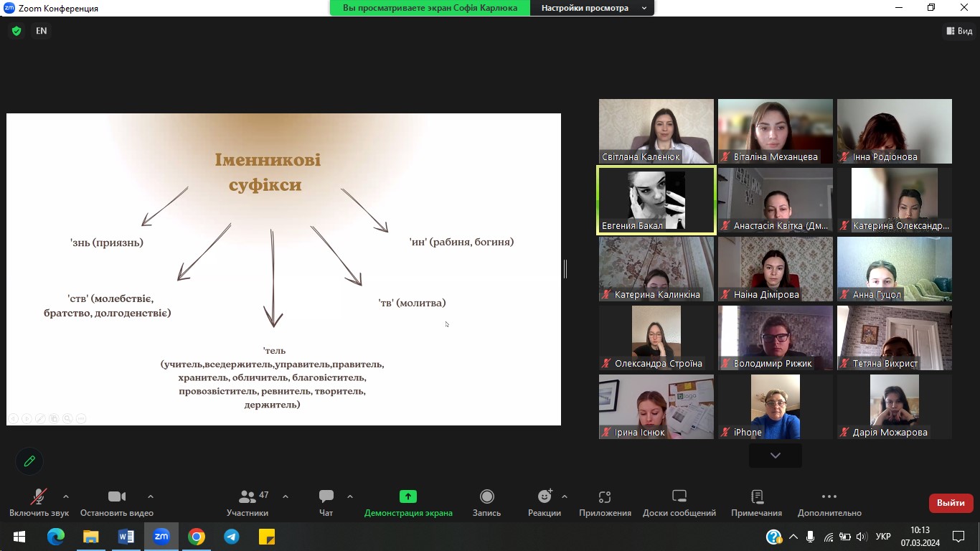Toggle the EN interpretation language indicator

(42, 31)
